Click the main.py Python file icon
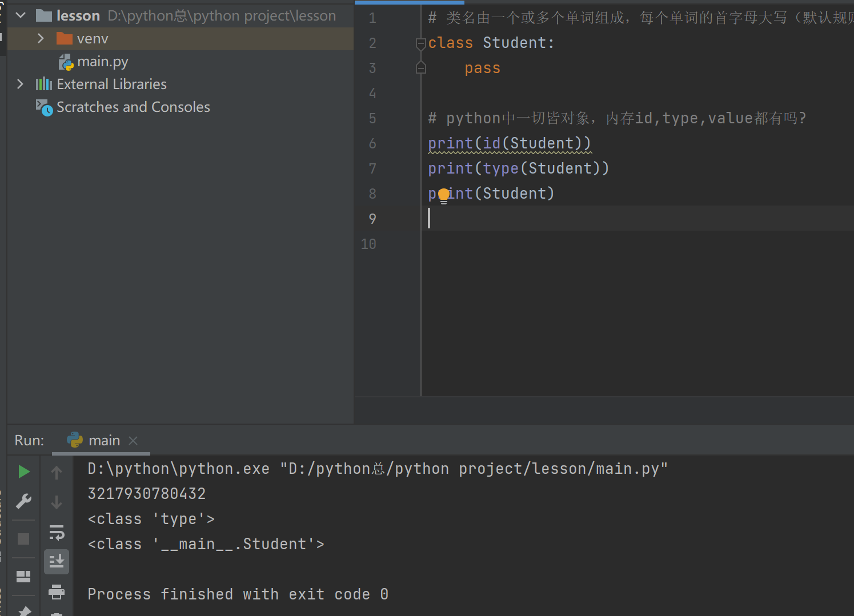Screen dimensions: 854x616 (66, 62)
